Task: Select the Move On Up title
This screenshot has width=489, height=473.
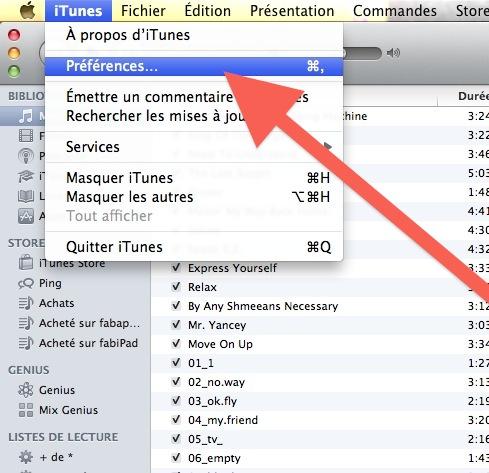Action: pos(220,344)
